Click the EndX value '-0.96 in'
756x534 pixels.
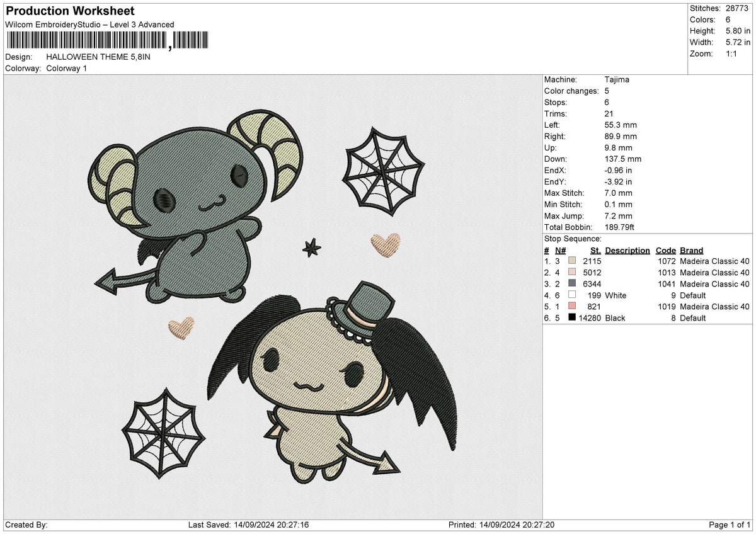click(618, 170)
